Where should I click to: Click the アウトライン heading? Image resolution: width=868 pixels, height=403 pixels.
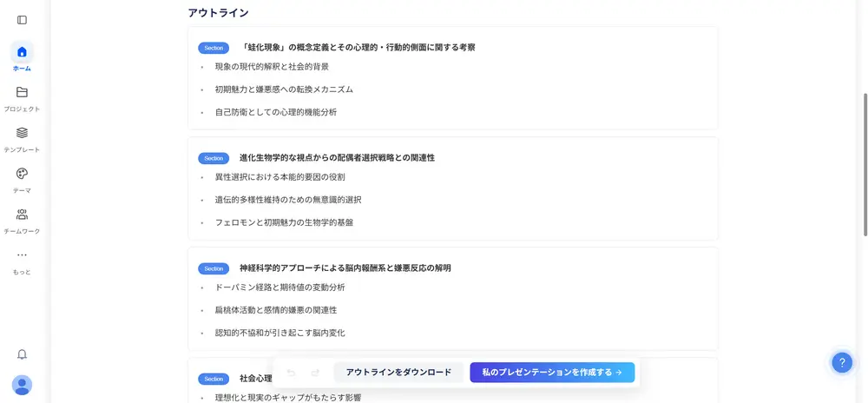point(218,13)
